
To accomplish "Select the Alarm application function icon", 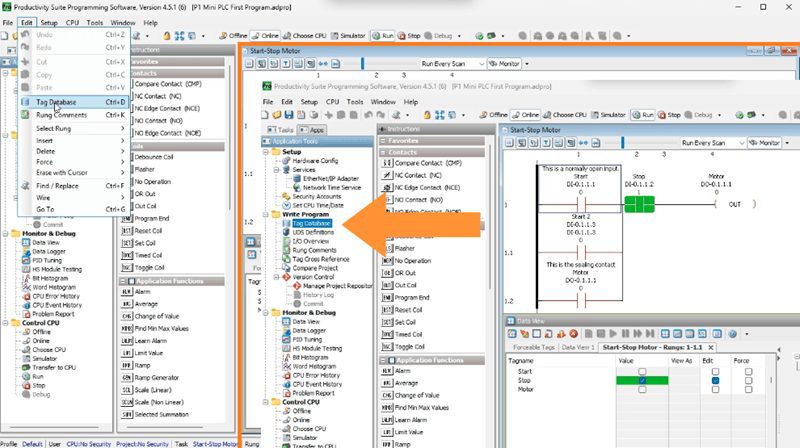I will coord(389,370).
